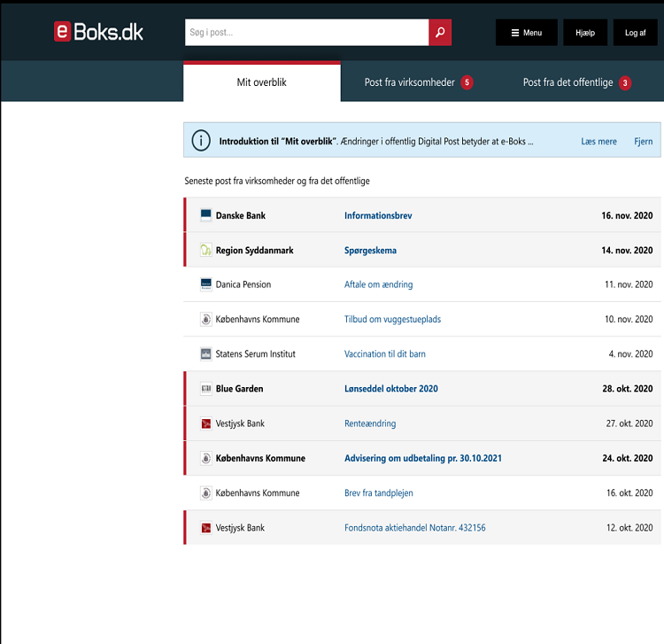Open the Brev fra tandplejen message
This screenshot has width=664, height=644.
379,493
